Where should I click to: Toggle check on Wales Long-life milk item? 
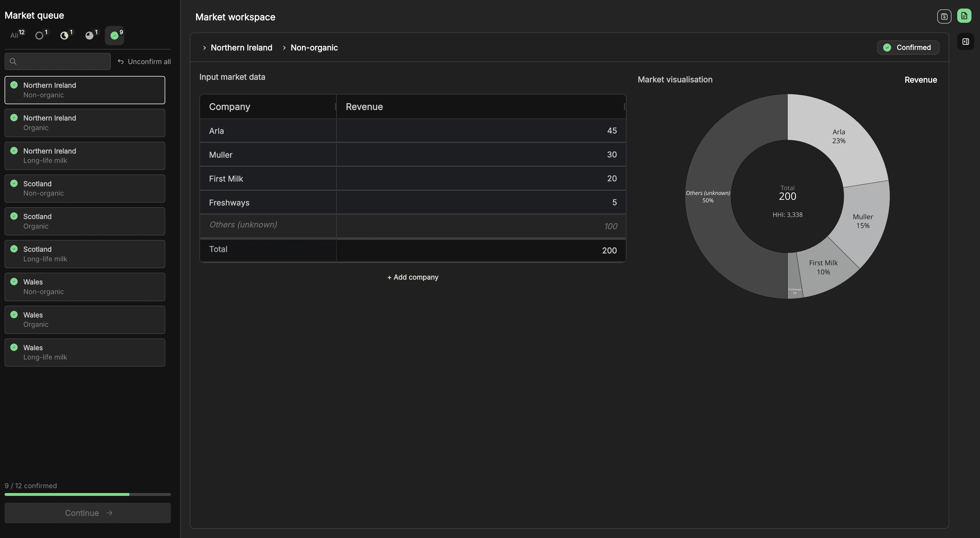pyautogui.click(x=14, y=347)
